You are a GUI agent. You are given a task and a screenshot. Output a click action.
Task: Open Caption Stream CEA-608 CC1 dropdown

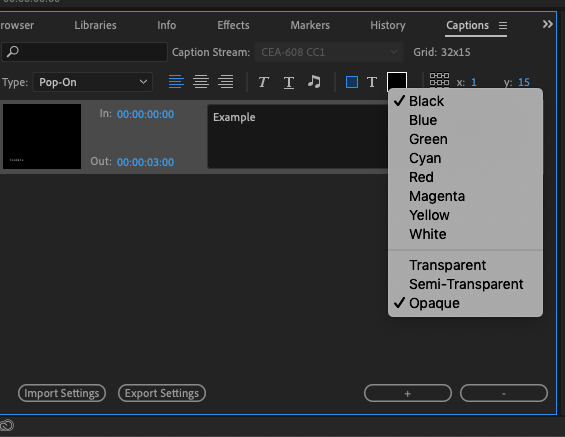point(329,52)
